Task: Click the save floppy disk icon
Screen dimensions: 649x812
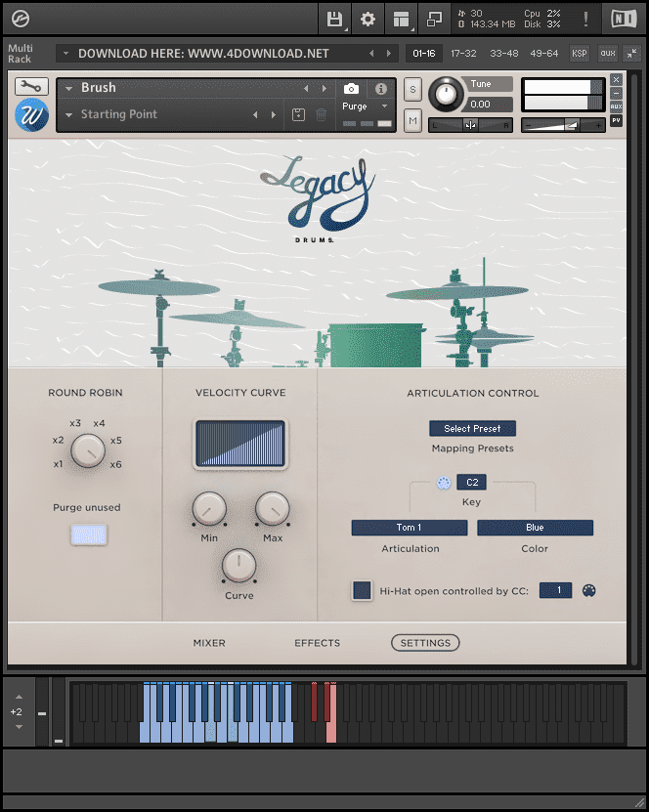Action: click(x=334, y=20)
